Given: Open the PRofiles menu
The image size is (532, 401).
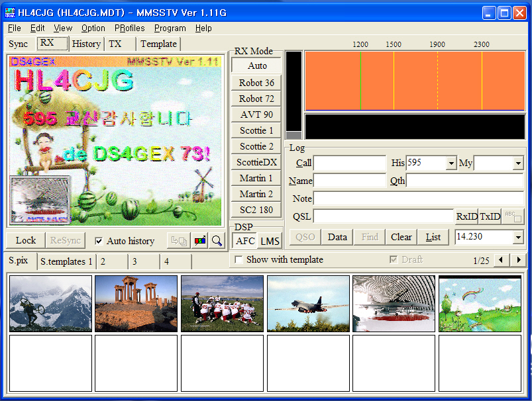Looking at the screenshot, I should point(130,28).
